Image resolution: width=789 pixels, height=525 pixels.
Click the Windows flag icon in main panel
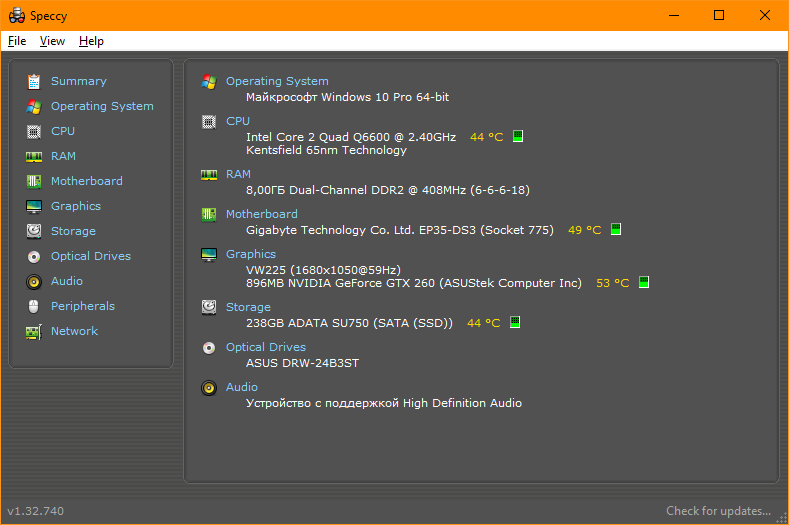click(209, 82)
